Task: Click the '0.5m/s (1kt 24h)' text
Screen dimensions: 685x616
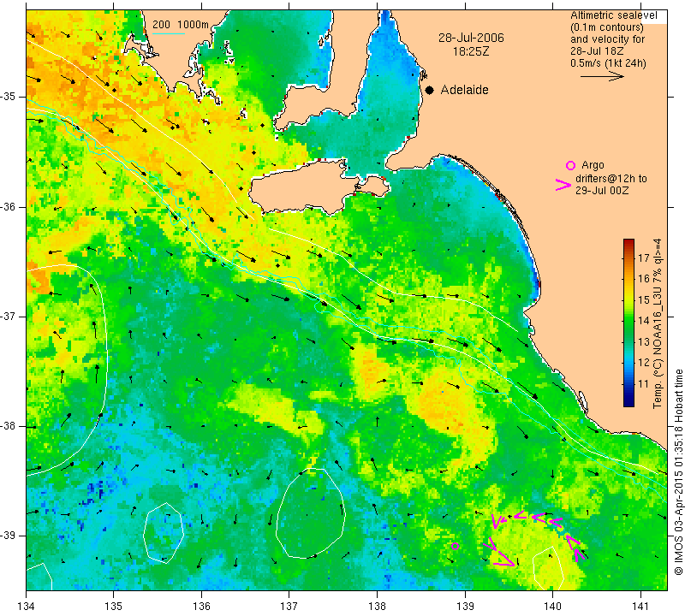Action: pos(608,63)
